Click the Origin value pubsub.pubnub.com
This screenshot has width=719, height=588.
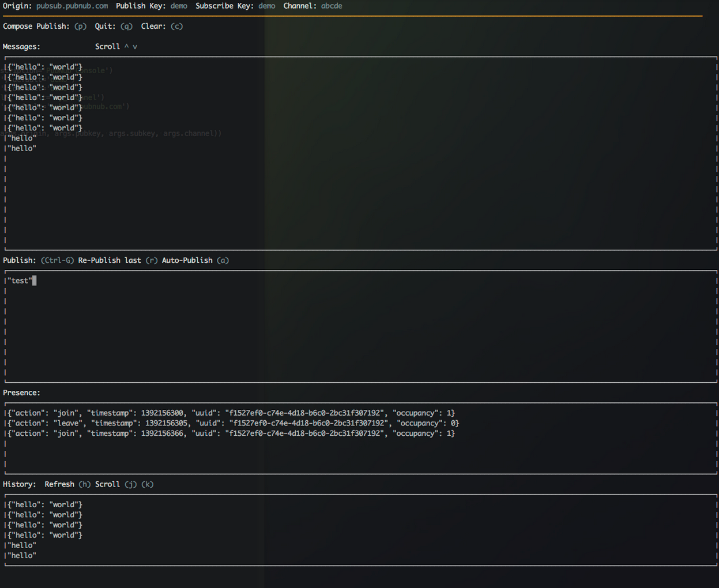[72, 6]
